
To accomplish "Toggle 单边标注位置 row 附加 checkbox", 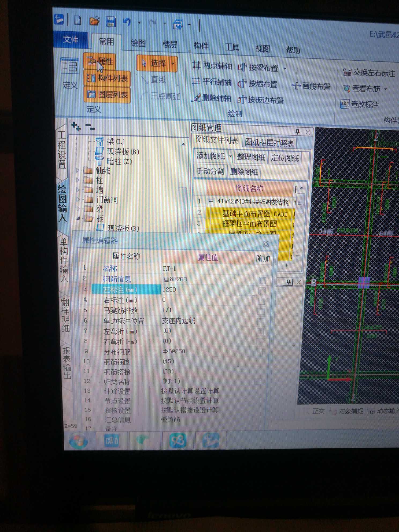I will tap(260, 322).
